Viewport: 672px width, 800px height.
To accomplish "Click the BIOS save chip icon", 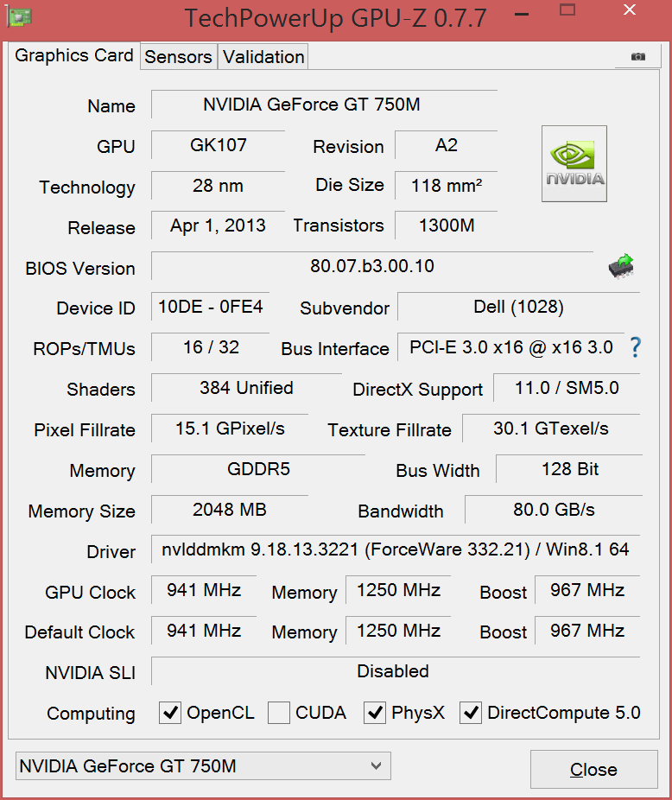I will pyautogui.click(x=620, y=266).
